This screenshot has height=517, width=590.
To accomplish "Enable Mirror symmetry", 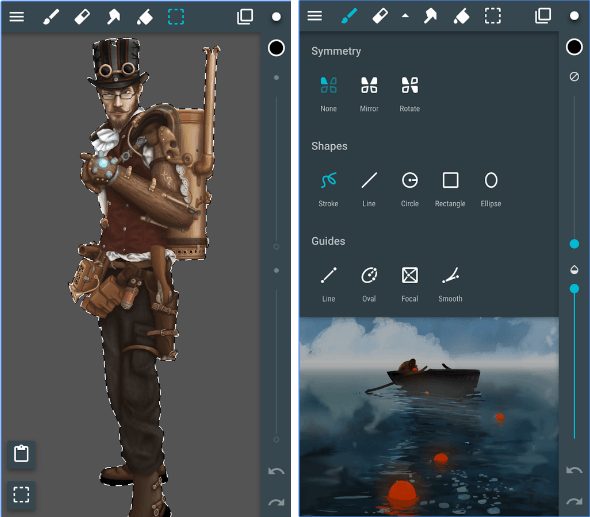I will tap(369, 94).
